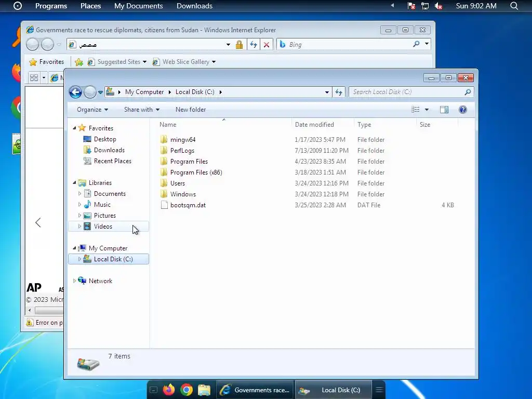Expand the Pictures library node
The height and width of the screenshot is (399, 532).
pos(79,215)
